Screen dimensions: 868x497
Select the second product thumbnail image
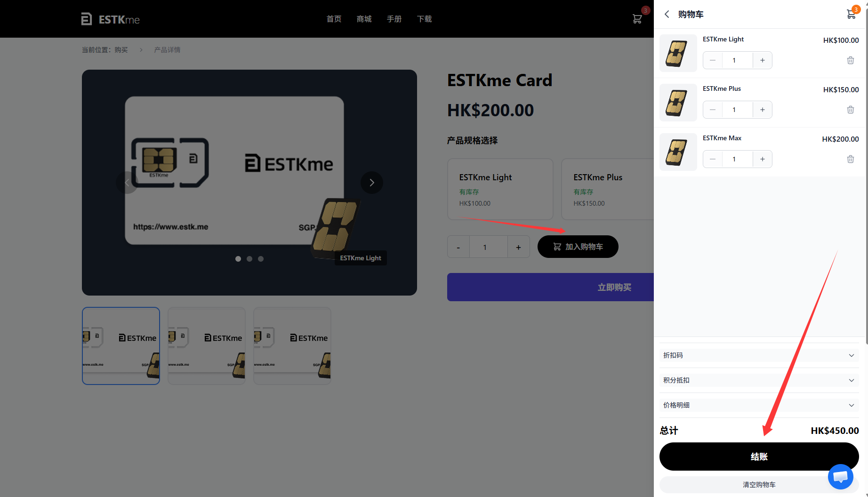click(x=207, y=346)
